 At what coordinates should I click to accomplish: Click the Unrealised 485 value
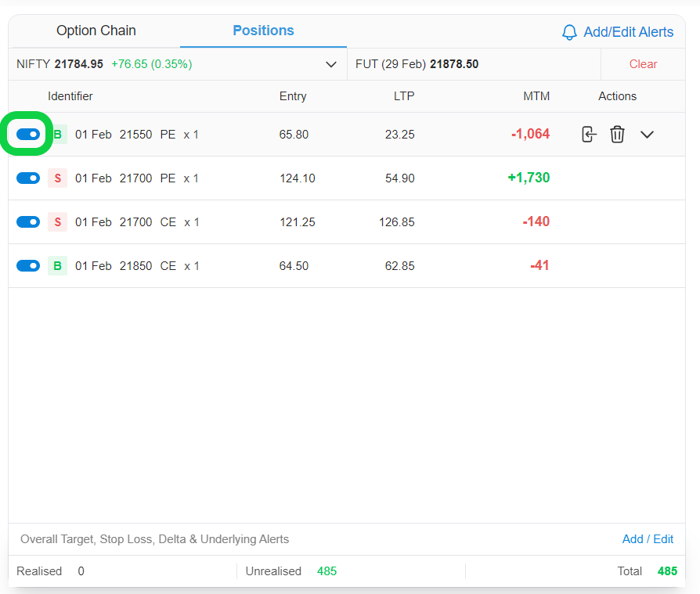(327, 571)
